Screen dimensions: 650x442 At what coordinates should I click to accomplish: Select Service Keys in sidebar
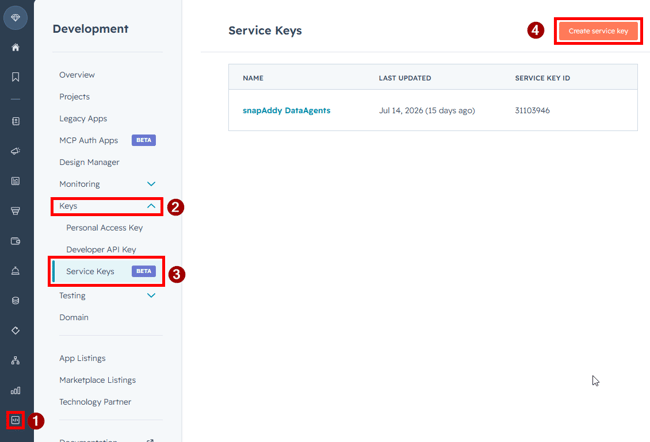[90, 271]
